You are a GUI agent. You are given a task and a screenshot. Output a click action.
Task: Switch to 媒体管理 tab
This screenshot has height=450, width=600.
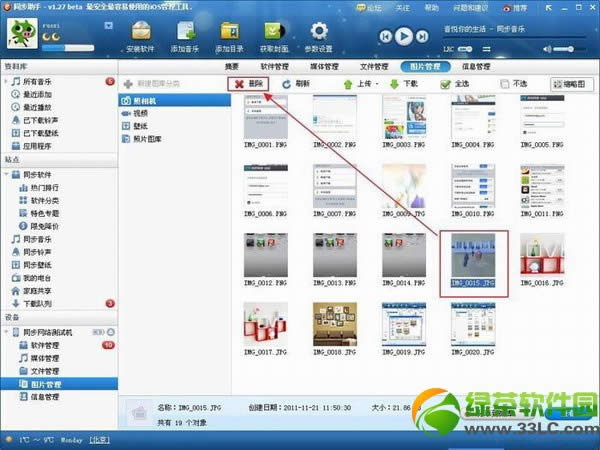tap(324, 67)
